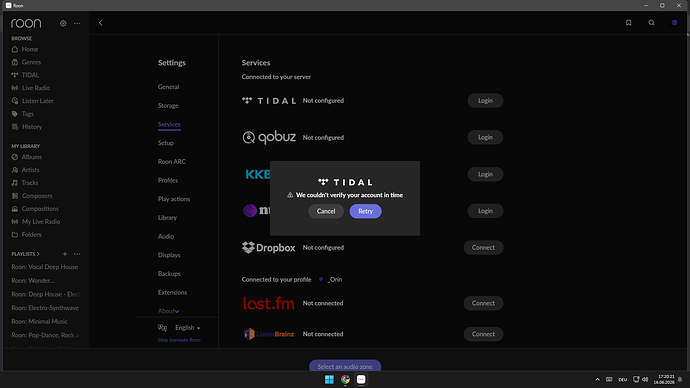Open the settings gear next to Roon logo
690x388 pixels.
click(x=63, y=23)
